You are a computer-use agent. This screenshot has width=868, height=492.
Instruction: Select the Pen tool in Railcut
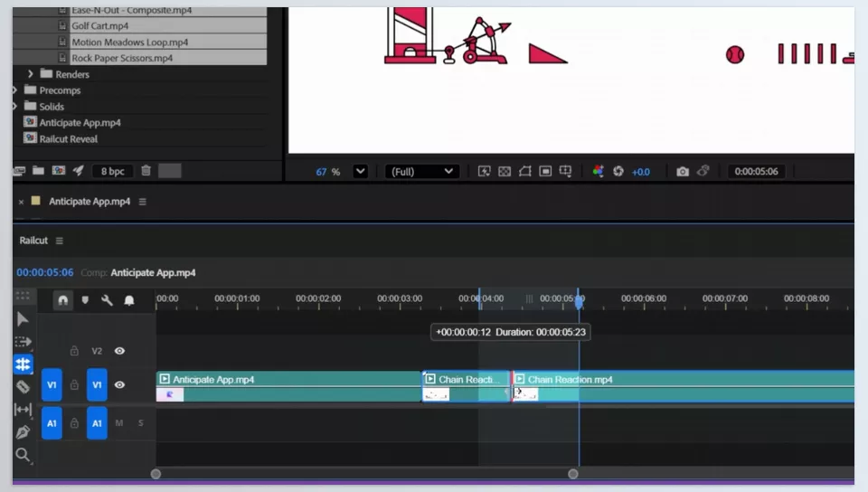coord(23,432)
